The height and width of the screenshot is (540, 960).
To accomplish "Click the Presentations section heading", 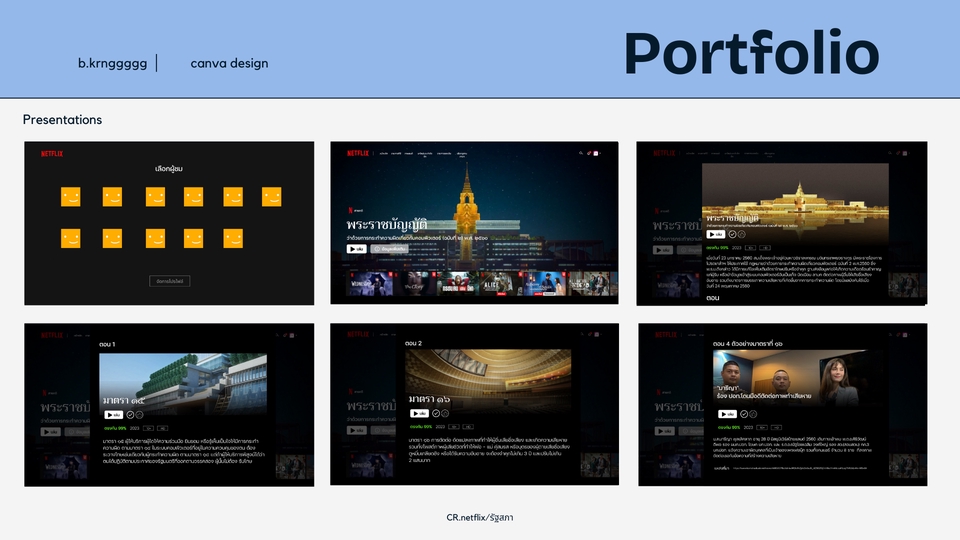I will [x=62, y=119].
